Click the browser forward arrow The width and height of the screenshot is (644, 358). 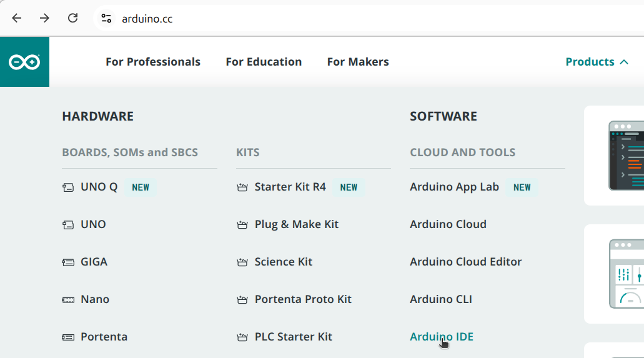pos(44,18)
